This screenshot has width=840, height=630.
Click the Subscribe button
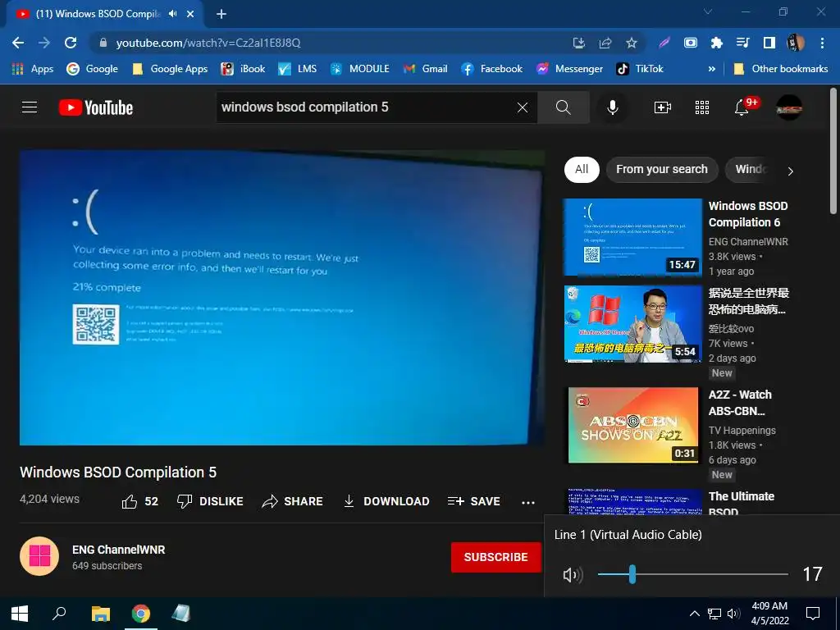coord(496,557)
